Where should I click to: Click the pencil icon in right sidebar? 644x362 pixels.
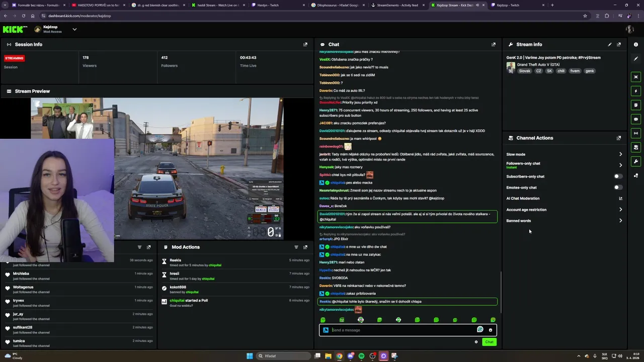(x=636, y=58)
